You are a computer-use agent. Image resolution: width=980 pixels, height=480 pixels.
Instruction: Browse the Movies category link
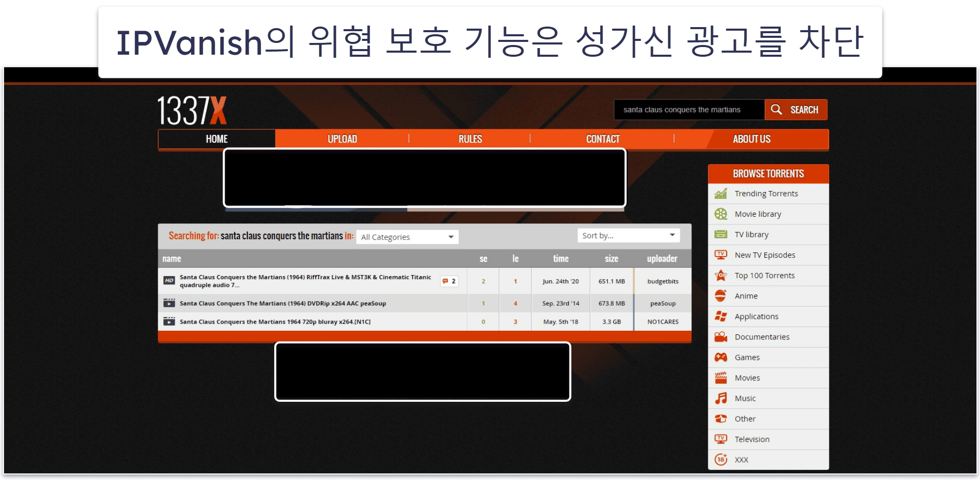[747, 378]
